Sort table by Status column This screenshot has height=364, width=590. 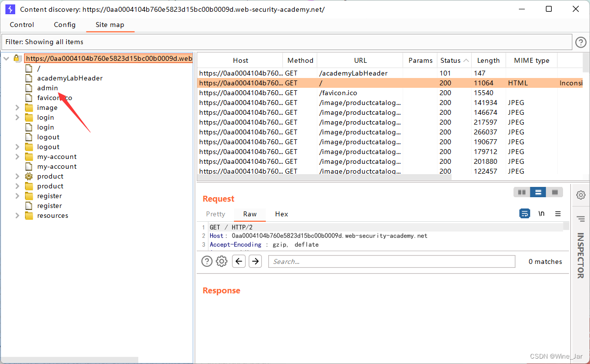click(x=454, y=60)
